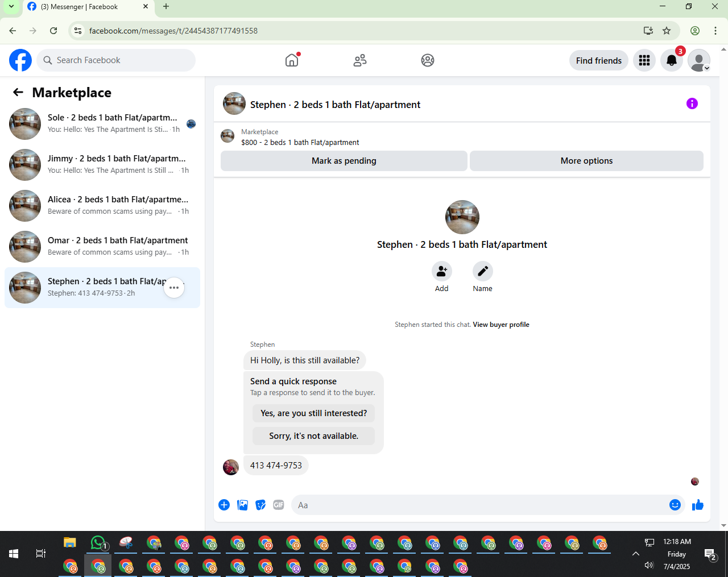Reload the page with refresh icon

coord(53,31)
